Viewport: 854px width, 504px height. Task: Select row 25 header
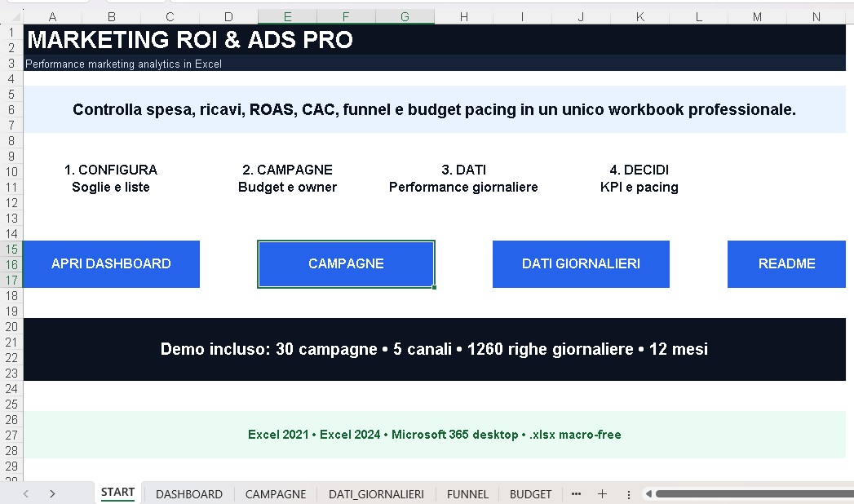11,405
